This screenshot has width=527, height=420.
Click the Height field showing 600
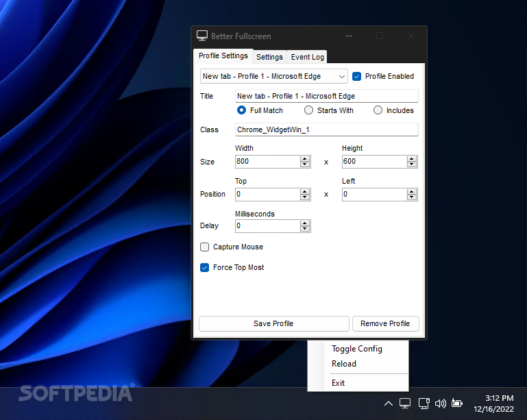pyautogui.click(x=374, y=162)
